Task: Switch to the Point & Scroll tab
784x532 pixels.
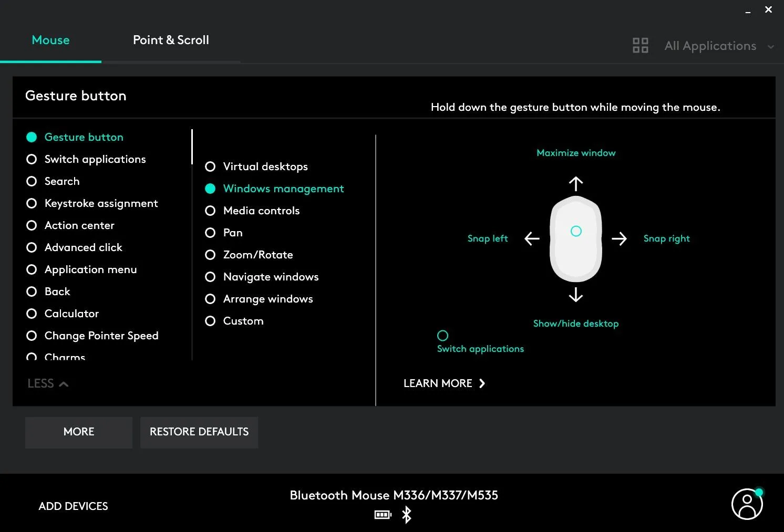Action: click(x=171, y=40)
